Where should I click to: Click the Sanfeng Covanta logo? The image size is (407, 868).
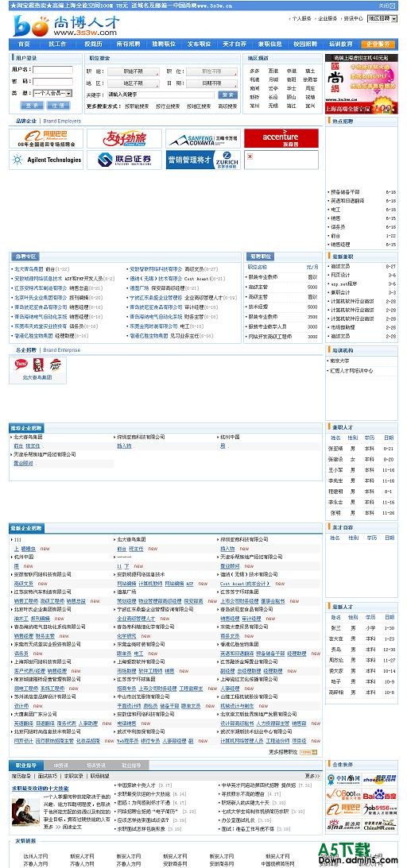click(203, 138)
